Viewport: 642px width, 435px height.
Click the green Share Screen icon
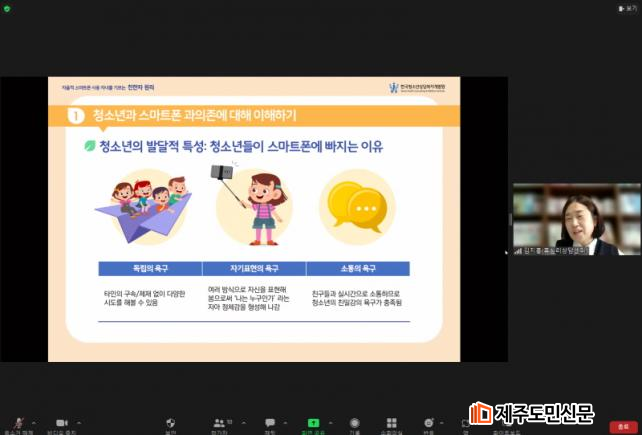click(313, 422)
